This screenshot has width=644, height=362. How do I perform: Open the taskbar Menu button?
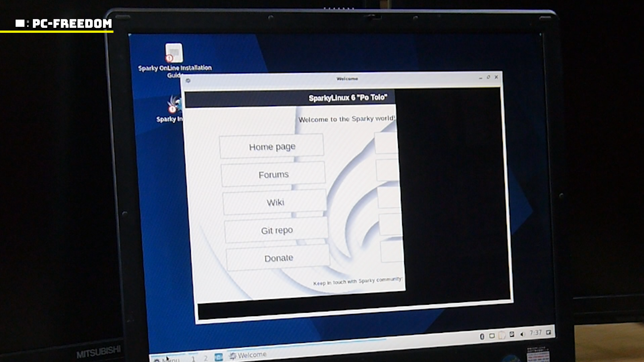point(167,359)
